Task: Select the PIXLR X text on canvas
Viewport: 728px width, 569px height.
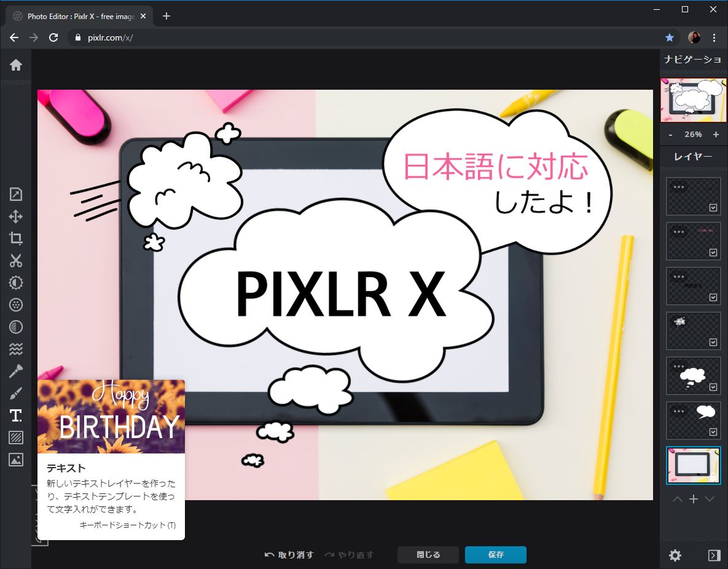Action: 340,293
